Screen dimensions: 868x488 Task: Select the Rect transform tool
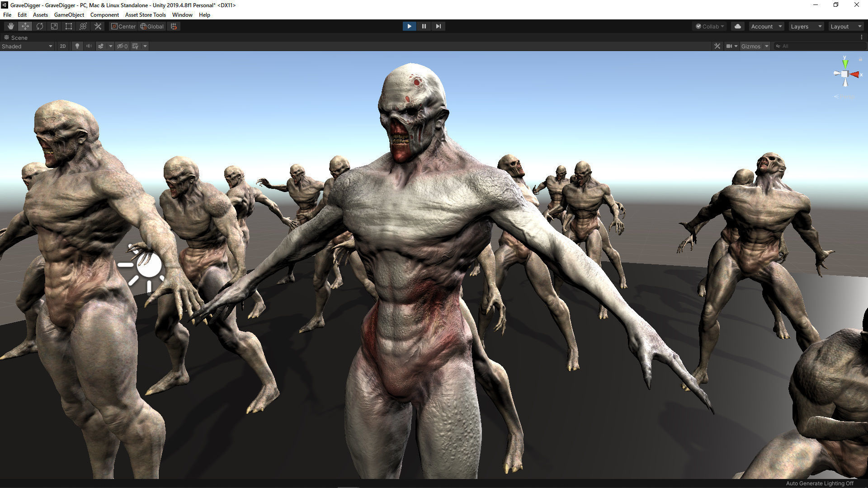click(69, 26)
